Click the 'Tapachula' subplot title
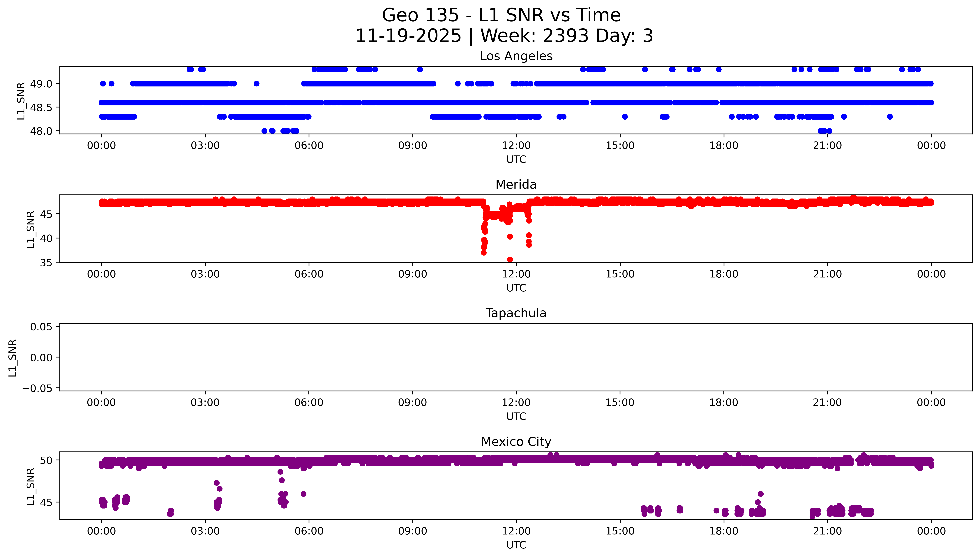The image size is (980, 558). (x=516, y=313)
